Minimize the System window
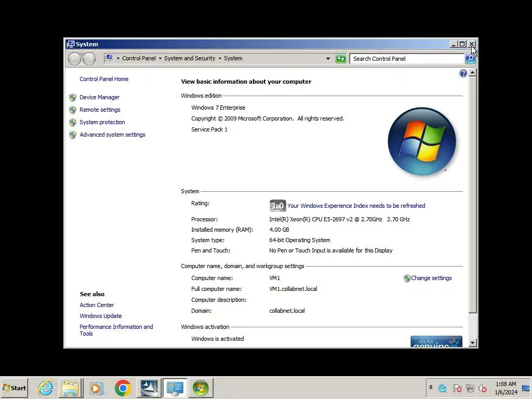Viewport: 532px width, 399px height. pyautogui.click(x=454, y=44)
